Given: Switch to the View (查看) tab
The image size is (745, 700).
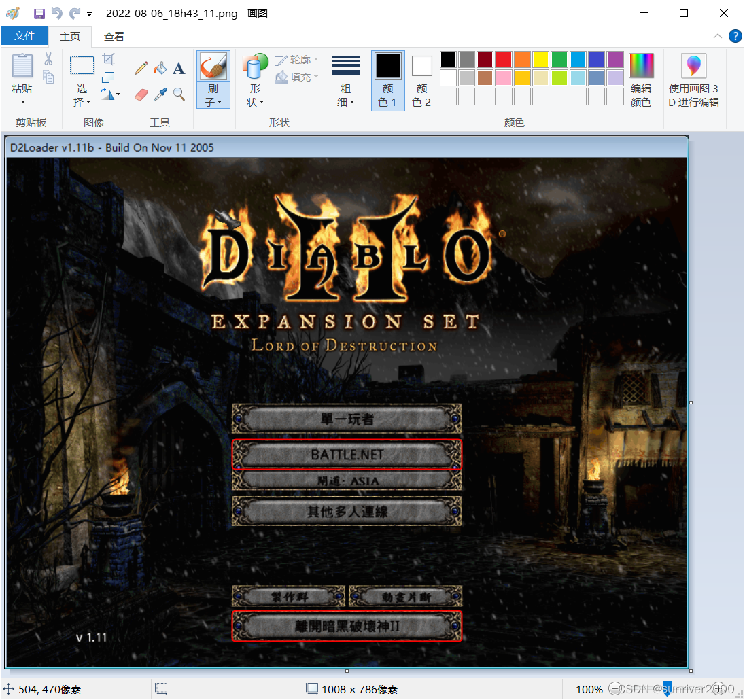Looking at the screenshot, I should pos(114,37).
